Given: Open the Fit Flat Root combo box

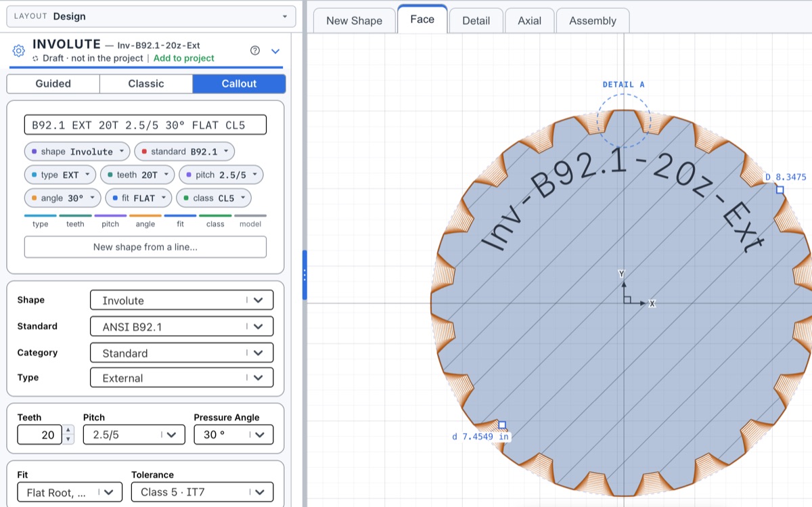Looking at the screenshot, I should [x=70, y=492].
